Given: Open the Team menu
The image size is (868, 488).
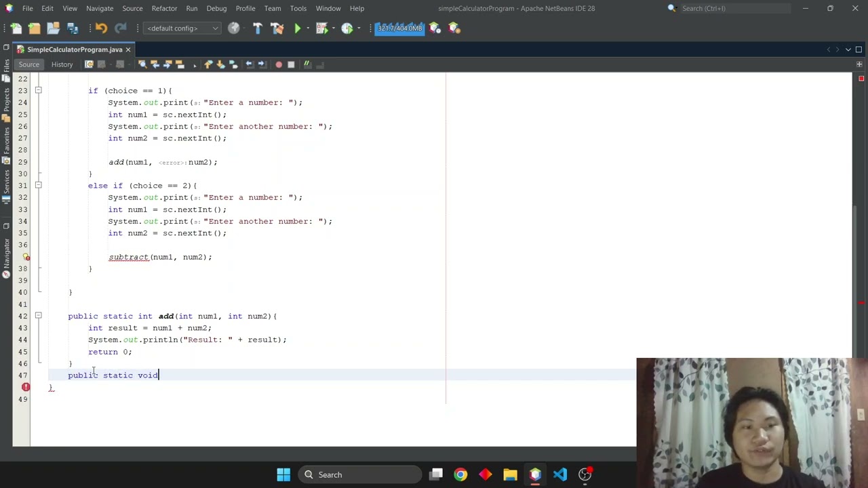Looking at the screenshot, I should [273, 8].
